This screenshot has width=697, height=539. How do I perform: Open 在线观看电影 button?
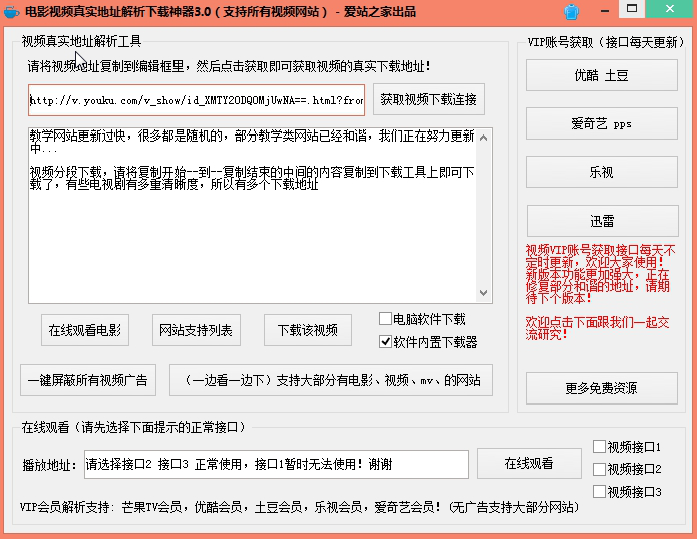(x=85, y=330)
